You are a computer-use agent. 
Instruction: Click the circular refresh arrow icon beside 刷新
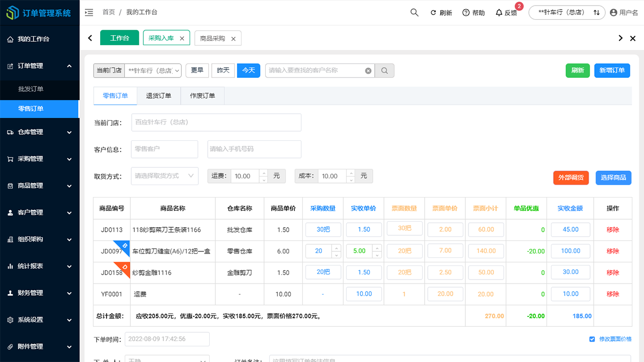tap(433, 12)
